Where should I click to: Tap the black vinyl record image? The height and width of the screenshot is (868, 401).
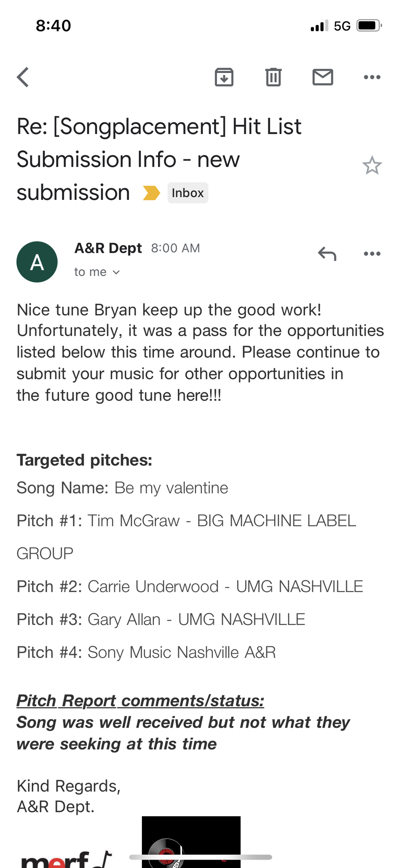(x=191, y=842)
